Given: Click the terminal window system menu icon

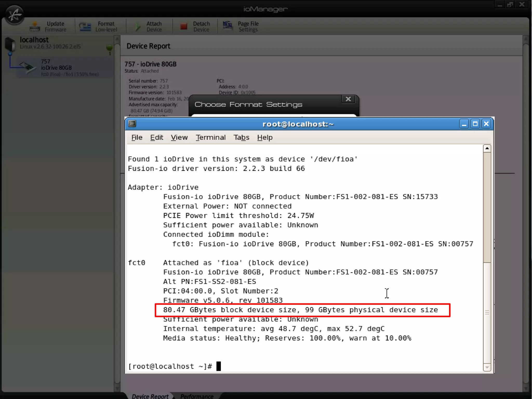Looking at the screenshot, I should 132,124.
